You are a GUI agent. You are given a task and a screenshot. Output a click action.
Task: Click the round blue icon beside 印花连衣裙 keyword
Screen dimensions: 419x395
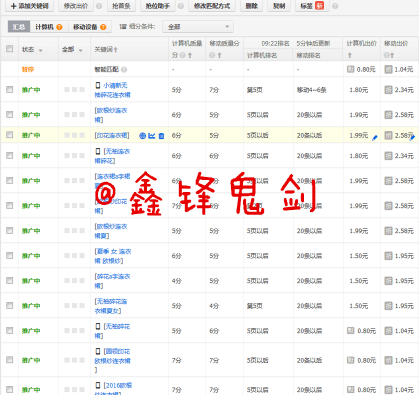[142, 136]
